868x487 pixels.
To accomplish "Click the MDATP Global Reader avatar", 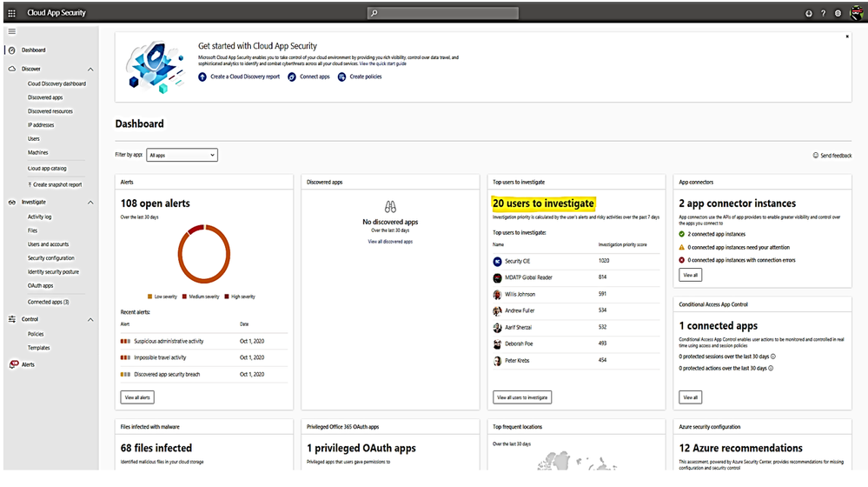I will [x=497, y=277].
